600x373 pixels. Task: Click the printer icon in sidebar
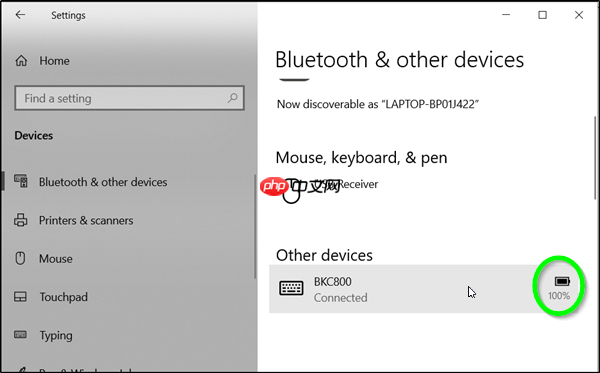(21, 220)
